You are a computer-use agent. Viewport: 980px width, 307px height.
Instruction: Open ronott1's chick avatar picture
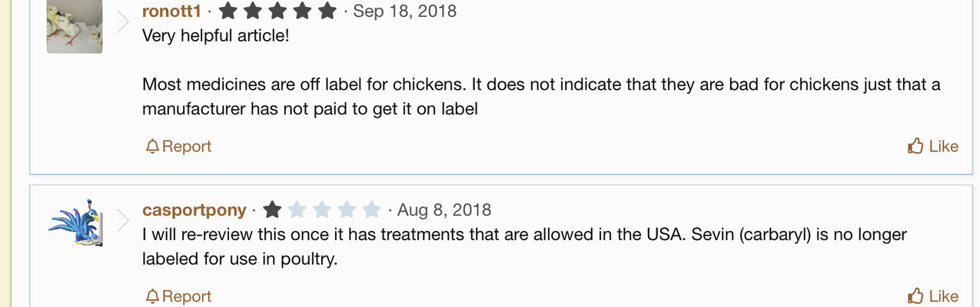pyautogui.click(x=75, y=26)
